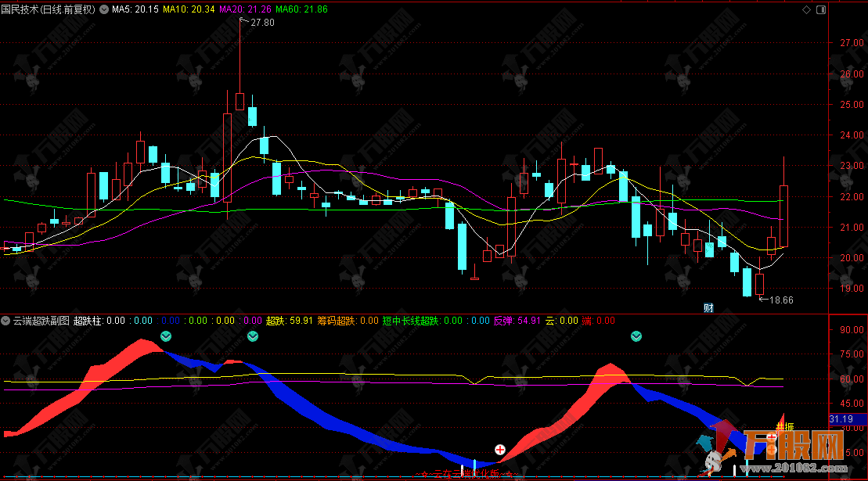This screenshot has height=481, width=868.
Task: Click the 31.19 current value tag on axis
Action: (841, 419)
